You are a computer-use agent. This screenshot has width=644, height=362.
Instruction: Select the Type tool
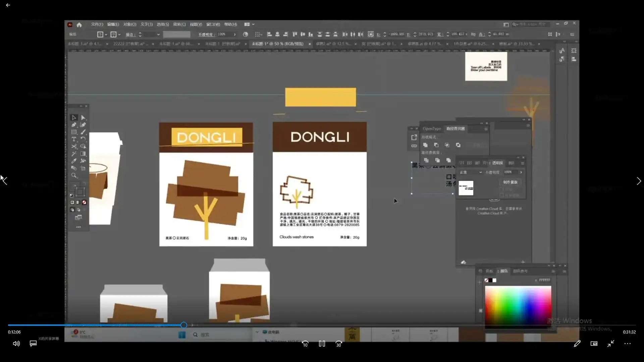74,139
